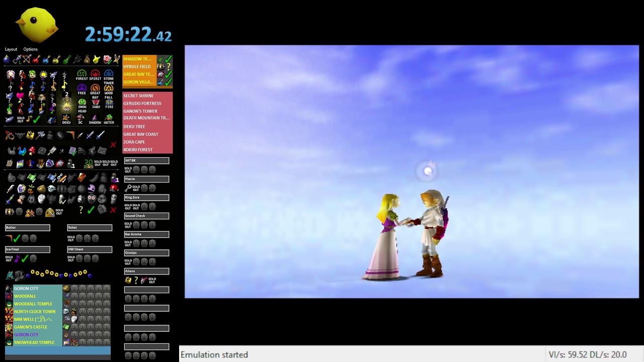Click the Toilet label field
The height and width of the screenshot is (362, 644).
point(90,228)
